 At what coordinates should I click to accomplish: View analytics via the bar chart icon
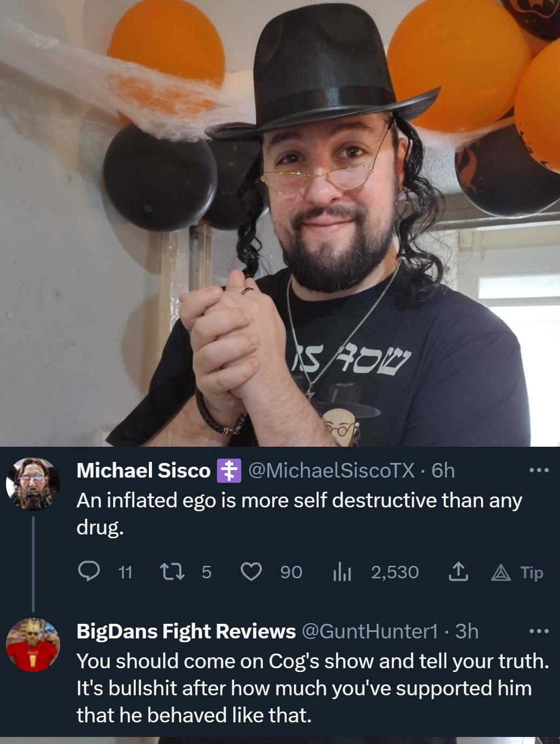[342, 572]
